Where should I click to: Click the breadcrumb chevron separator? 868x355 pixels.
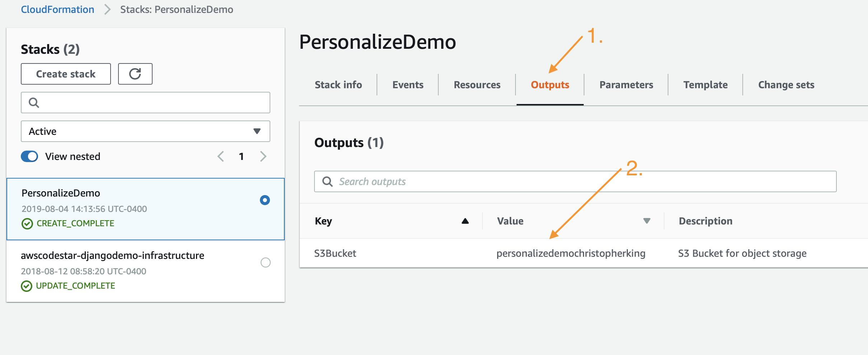click(107, 9)
